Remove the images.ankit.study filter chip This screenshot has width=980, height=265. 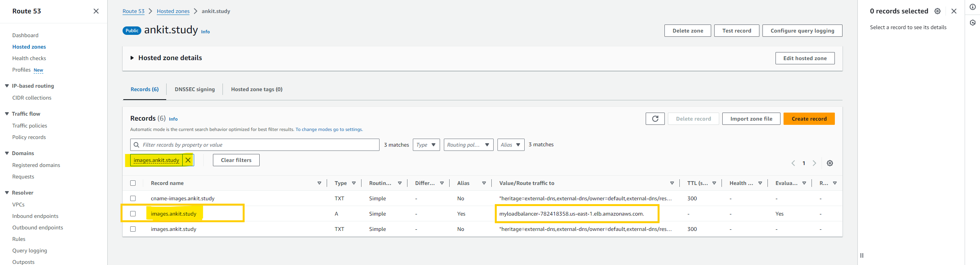(x=188, y=160)
